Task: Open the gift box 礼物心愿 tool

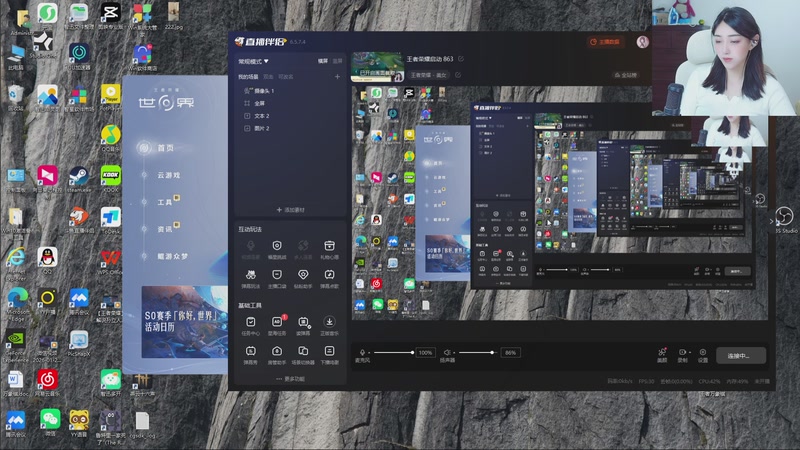Action: pyautogui.click(x=329, y=246)
